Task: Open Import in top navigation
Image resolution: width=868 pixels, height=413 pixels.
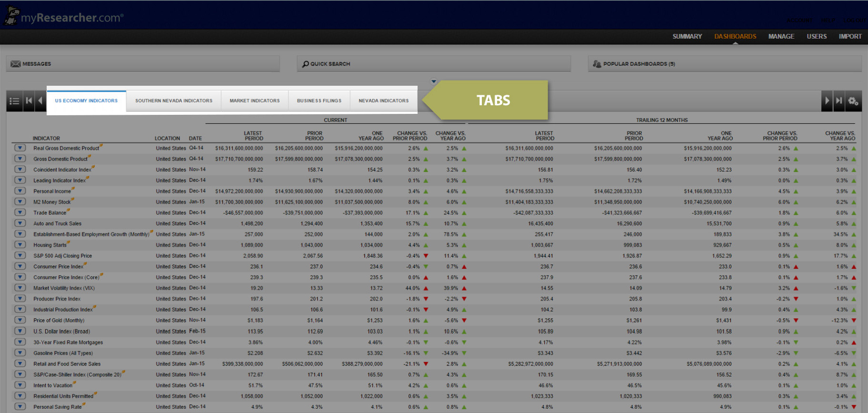Action: coord(850,36)
